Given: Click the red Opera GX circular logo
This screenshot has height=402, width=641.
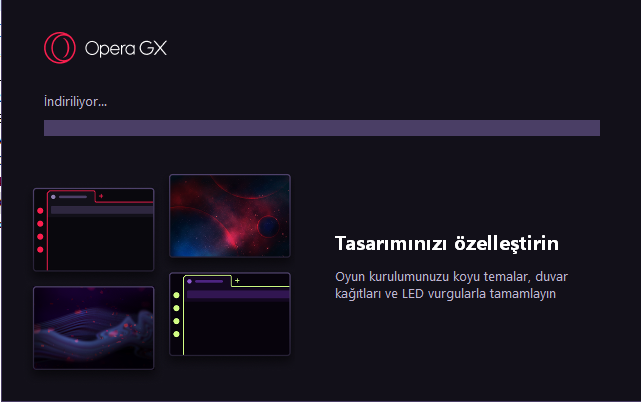Looking at the screenshot, I should 60,48.
